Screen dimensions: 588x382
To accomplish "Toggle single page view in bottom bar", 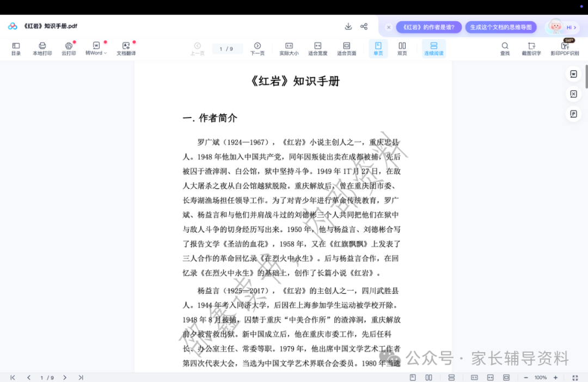I will click(x=413, y=378).
